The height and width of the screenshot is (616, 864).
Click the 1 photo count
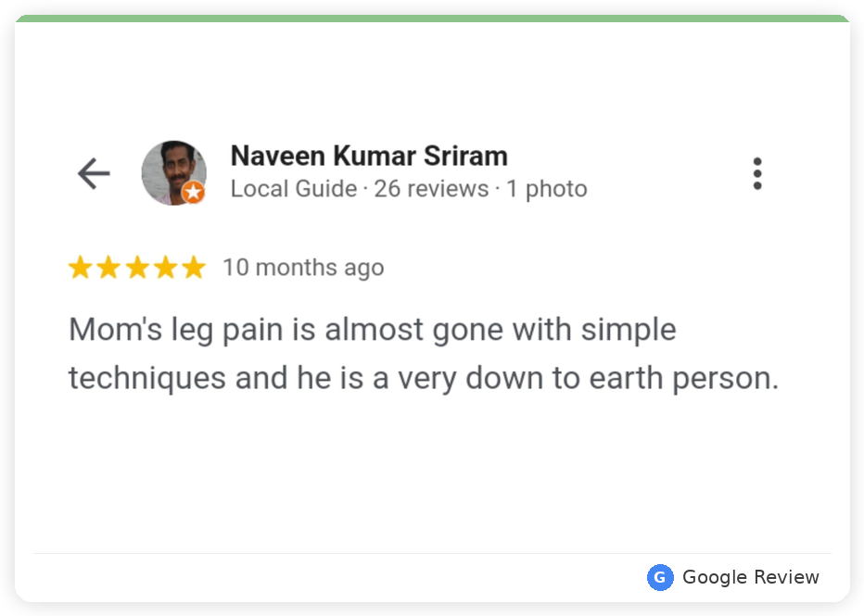pos(547,189)
